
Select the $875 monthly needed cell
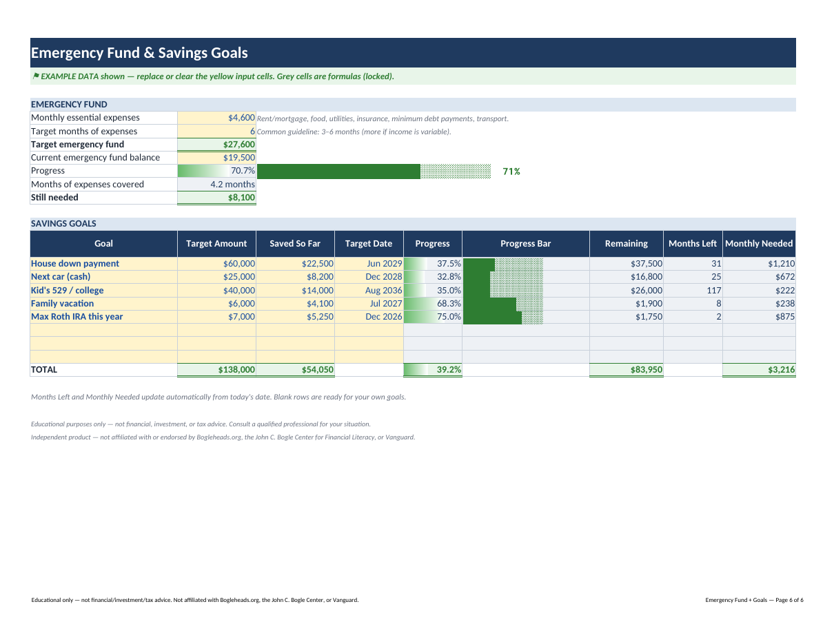click(759, 317)
